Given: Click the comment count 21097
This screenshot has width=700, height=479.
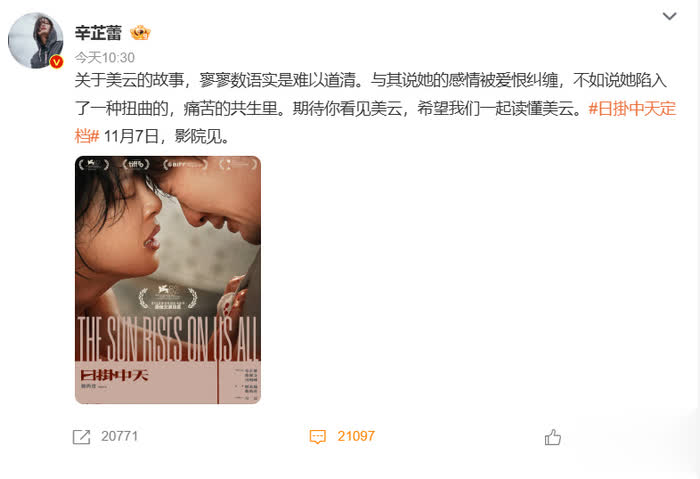Looking at the screenshot, I should pyautogui.click(x=356, y=436).
